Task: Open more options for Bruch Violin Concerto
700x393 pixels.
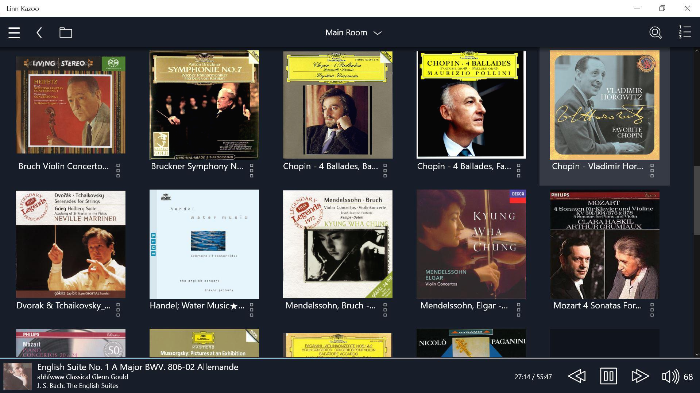Action: tap(118, 170)
